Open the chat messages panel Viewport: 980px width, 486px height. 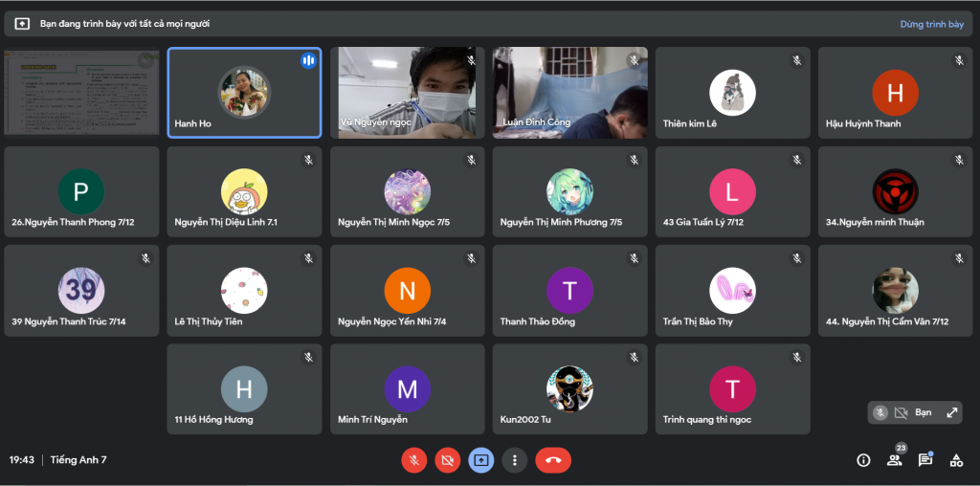pos(924,460)
